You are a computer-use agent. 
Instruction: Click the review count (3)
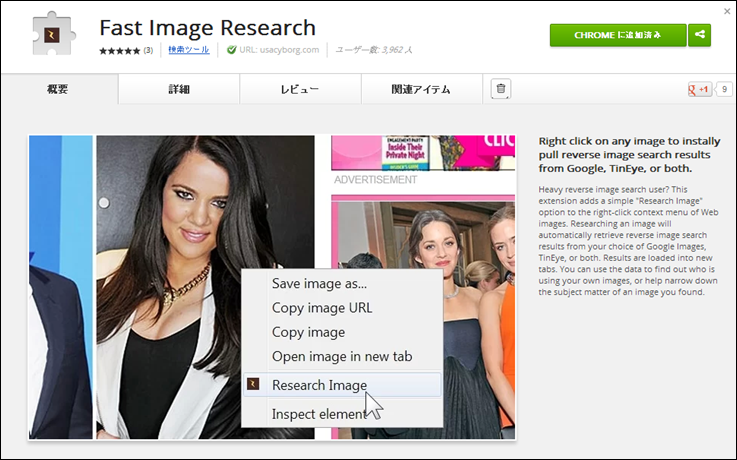148,50
